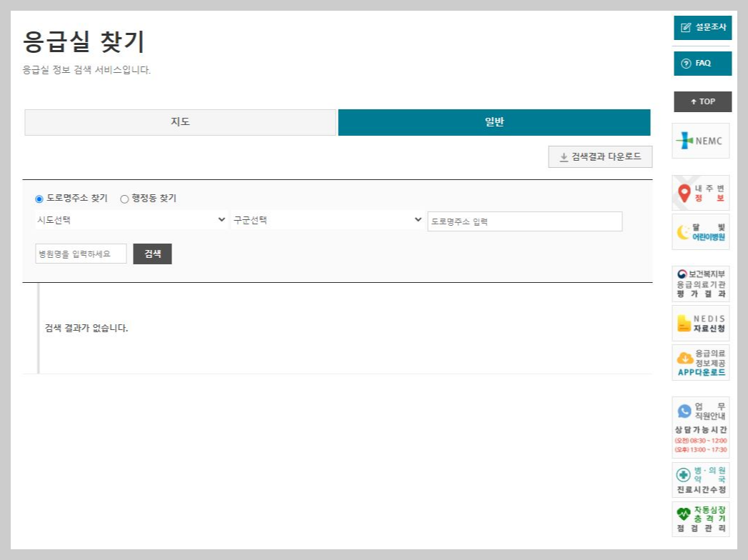Open the NEMC logo banner
748x560 pixels.
(701, 141)
